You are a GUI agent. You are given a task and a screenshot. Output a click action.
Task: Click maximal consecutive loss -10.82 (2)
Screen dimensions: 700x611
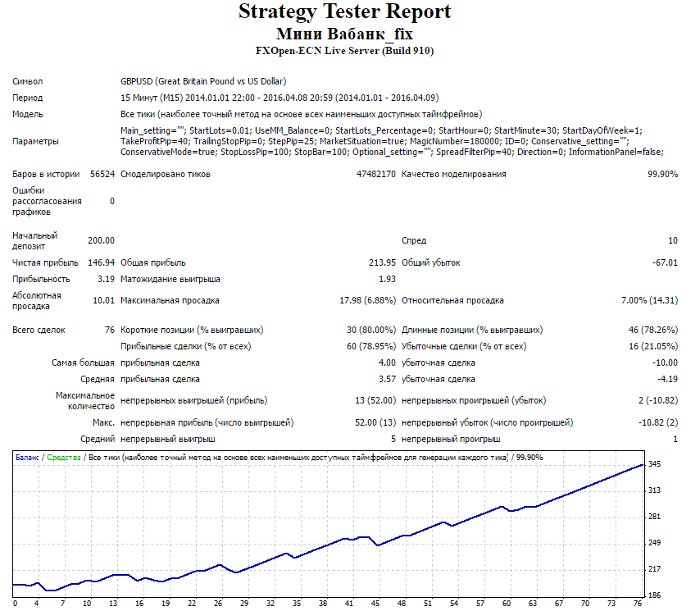click(x=658, y=422)
